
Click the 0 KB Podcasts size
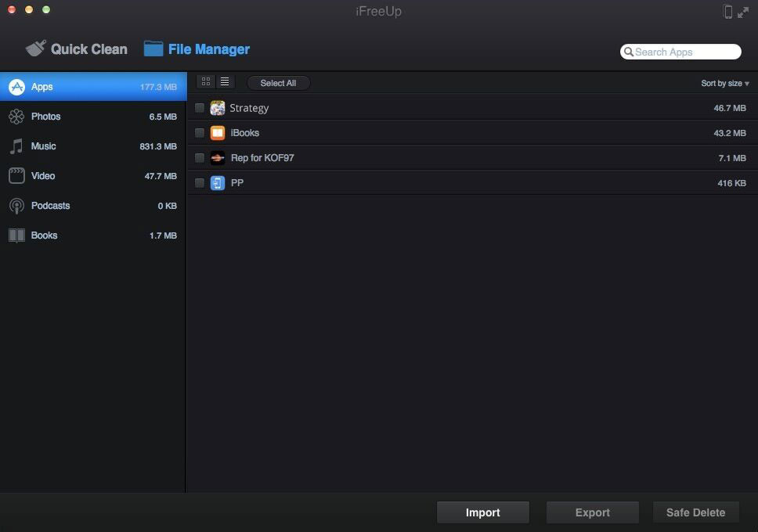point(168,207)
